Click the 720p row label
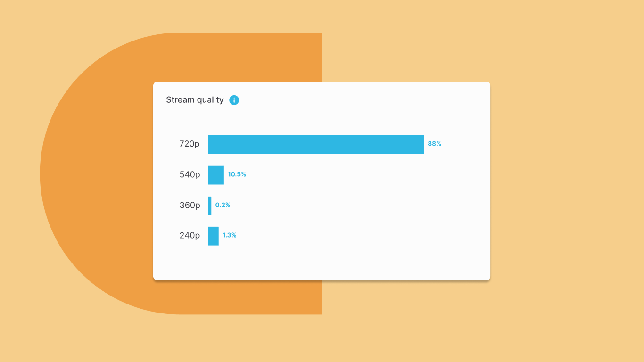 pyautogui.click(x=190, y=144)
